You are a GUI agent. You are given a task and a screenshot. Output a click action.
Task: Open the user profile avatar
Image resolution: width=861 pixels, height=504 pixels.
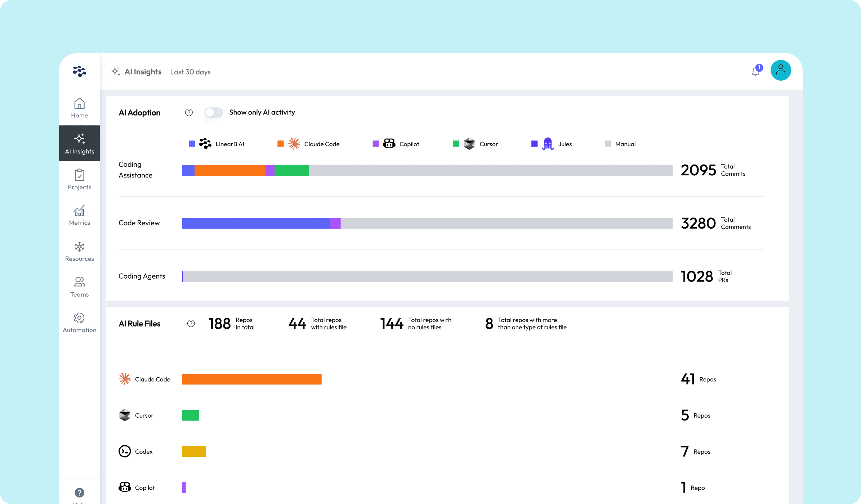pyautogui.click(x=781, y=70)
